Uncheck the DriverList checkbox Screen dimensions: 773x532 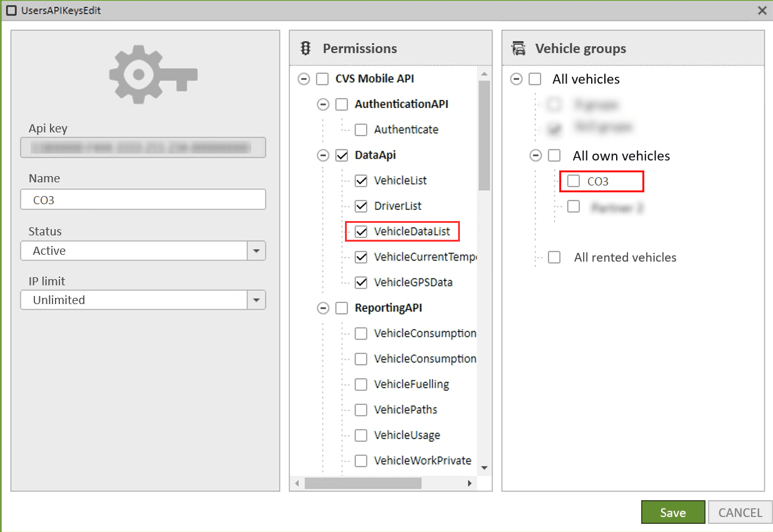coord(361,206)
